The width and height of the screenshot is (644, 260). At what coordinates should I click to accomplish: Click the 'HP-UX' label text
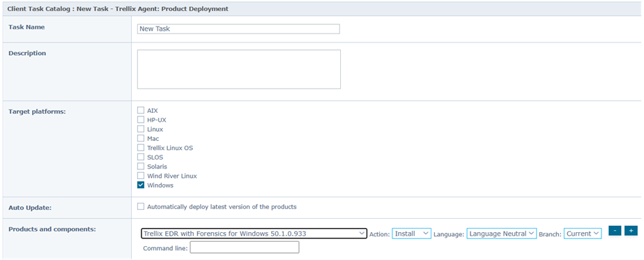pos(157,119)
